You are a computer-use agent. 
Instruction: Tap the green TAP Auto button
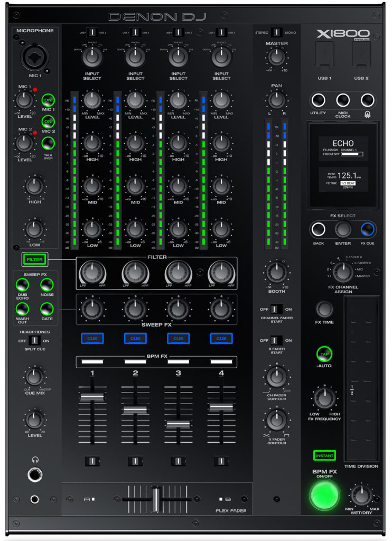324,354
